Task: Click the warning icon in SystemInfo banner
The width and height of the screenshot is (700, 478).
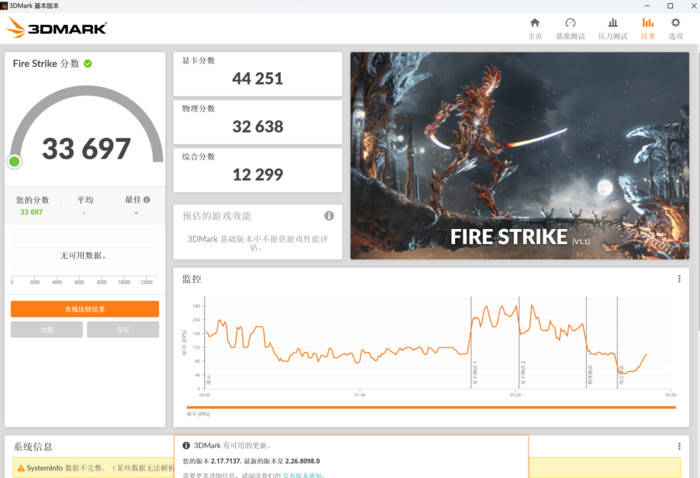Action: point(21,468)
